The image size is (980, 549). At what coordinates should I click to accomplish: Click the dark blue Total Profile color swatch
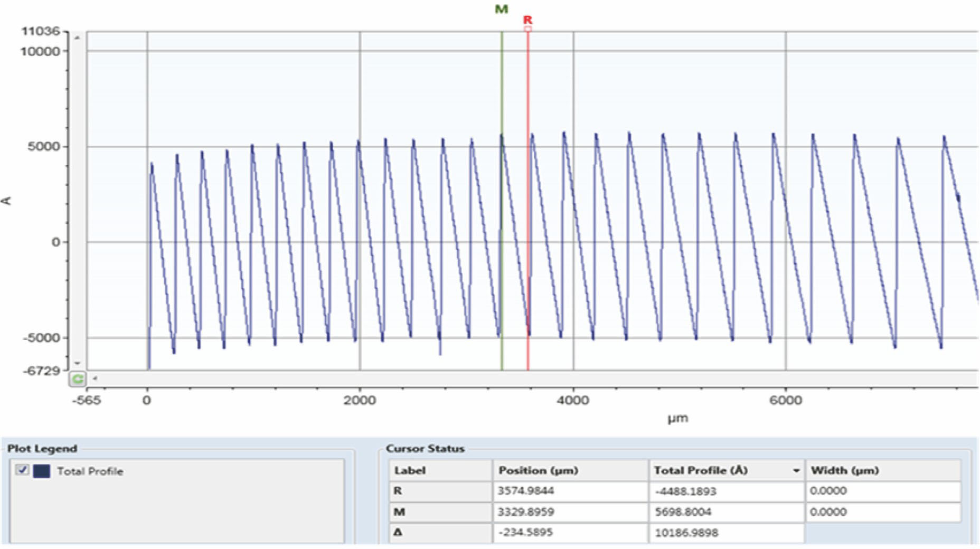42,471
